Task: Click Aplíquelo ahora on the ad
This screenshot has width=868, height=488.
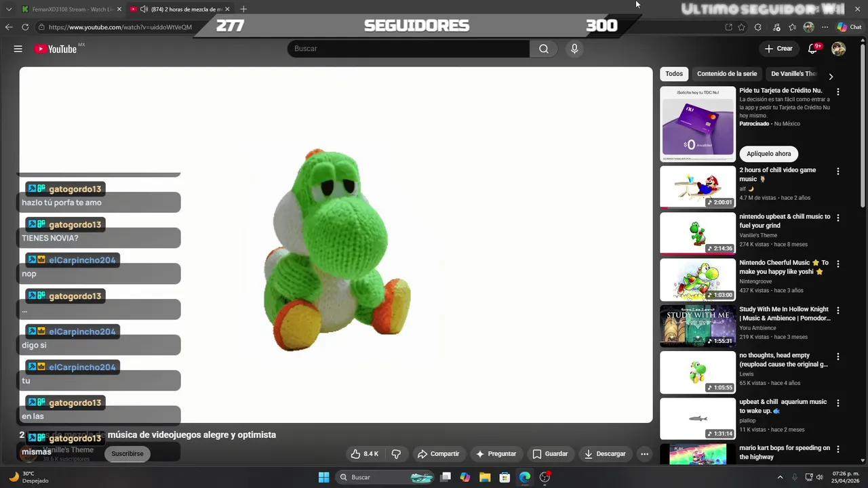Action: click(x=768, y=154)
